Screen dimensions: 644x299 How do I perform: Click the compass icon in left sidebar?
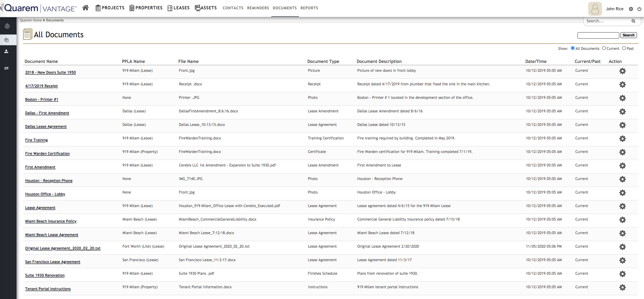[x=7, y=26]
